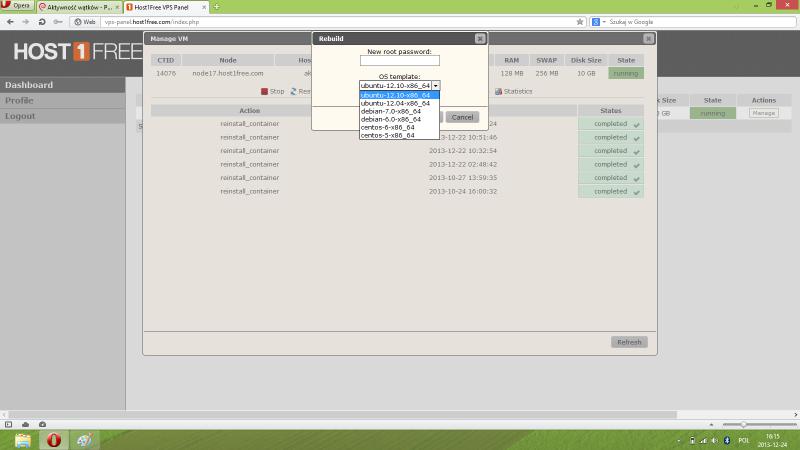Click the browser back arrow
Viewport: 800px width, 450px height.
tap(10, 21)
